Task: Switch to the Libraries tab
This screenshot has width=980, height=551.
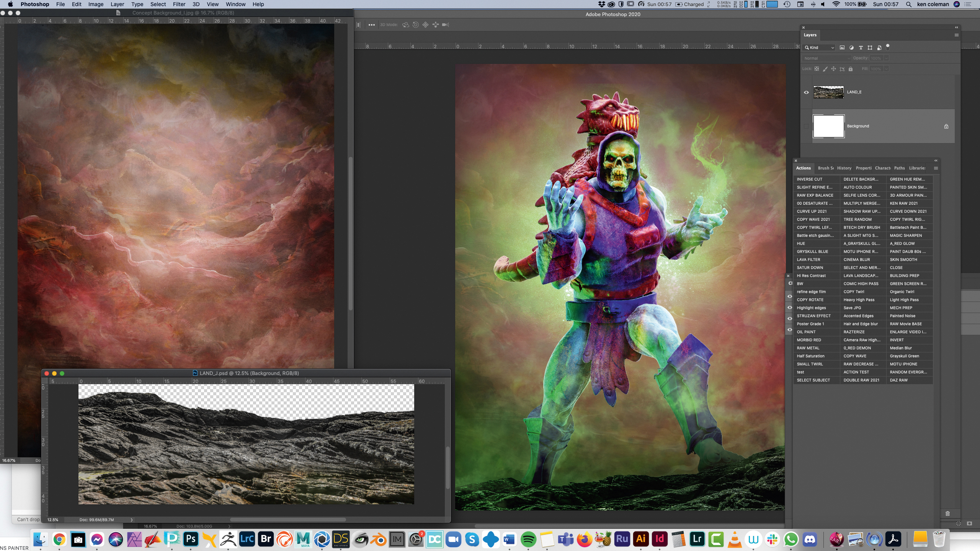Action: click(917, 168)
